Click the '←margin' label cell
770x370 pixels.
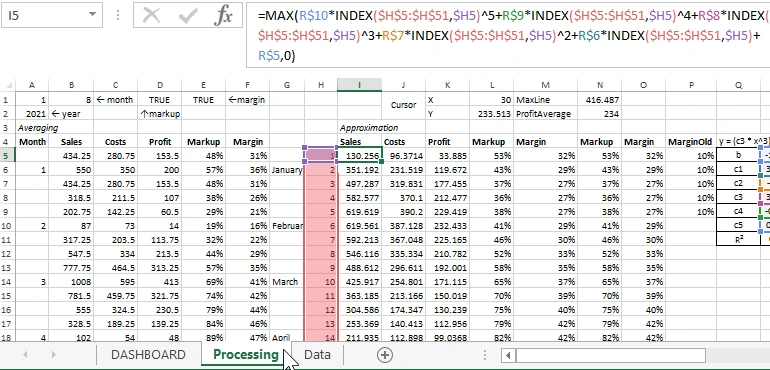click(x=248, y=100)
